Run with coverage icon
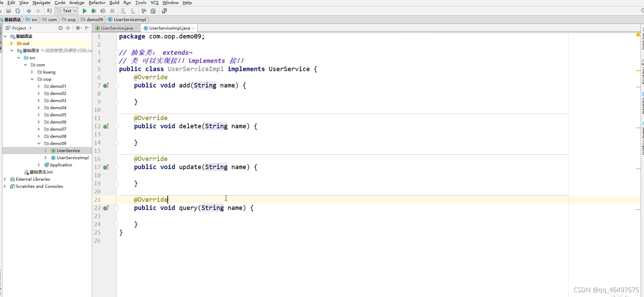The height and width of the screenshot is (297, 644). (x=103, y=11)
